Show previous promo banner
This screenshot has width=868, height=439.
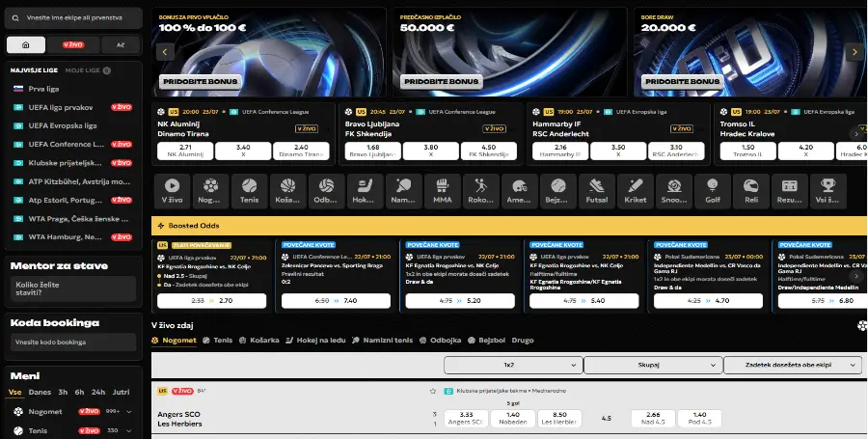tap(165, 52)
